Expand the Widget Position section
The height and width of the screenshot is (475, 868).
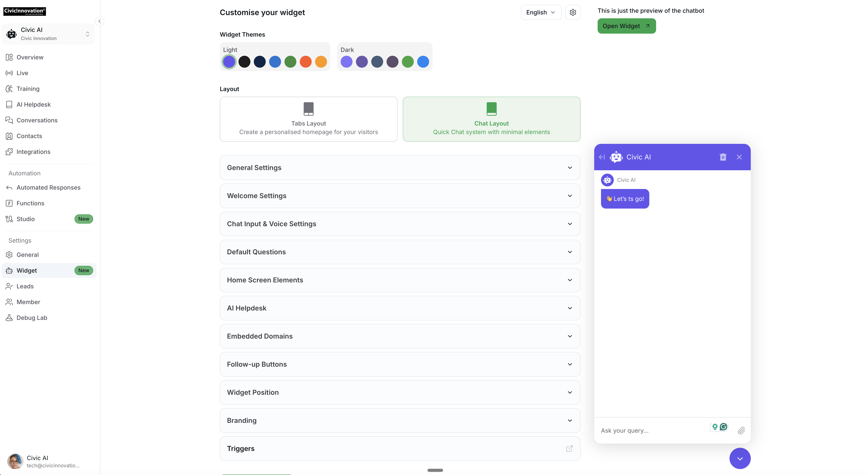pos(400,392)
